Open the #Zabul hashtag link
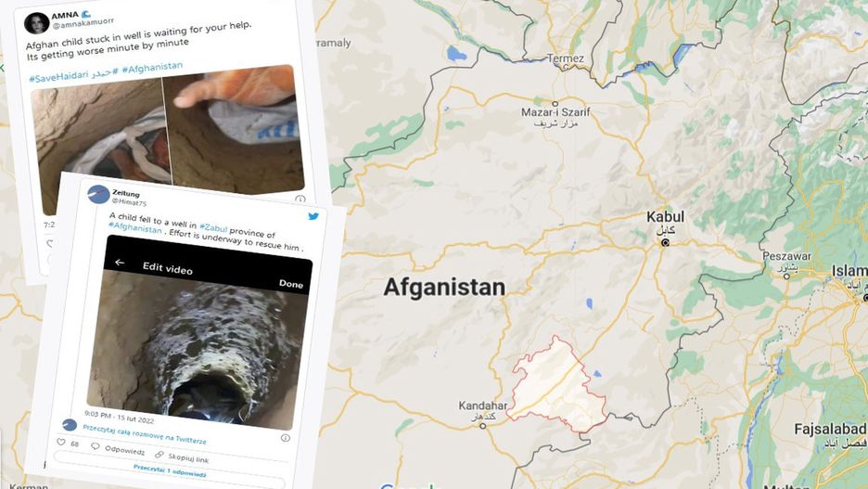868x489 pixels. (213, 227)
